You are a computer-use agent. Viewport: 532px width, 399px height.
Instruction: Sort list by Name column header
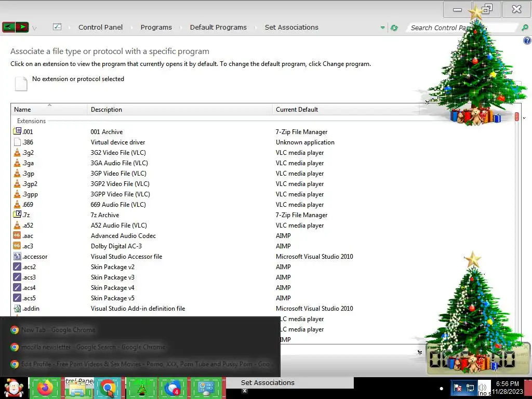pos(49,109)
